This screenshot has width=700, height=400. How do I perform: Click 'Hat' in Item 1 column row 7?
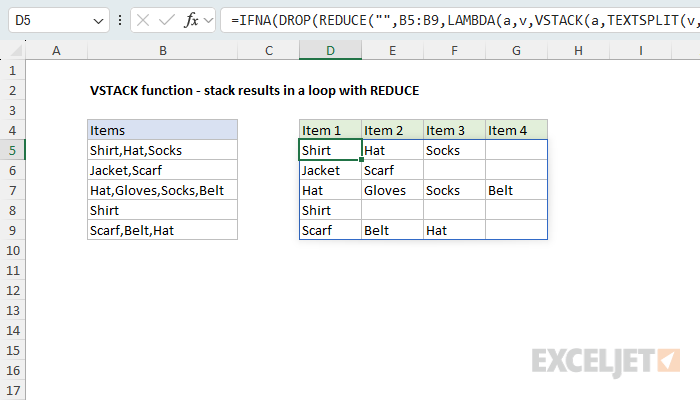330,191
